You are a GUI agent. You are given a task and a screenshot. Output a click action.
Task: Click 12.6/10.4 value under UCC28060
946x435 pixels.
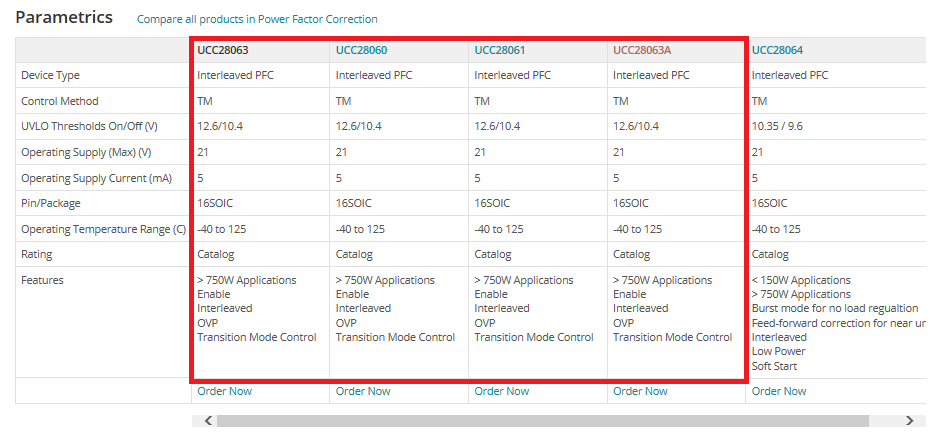pos(358,127)
